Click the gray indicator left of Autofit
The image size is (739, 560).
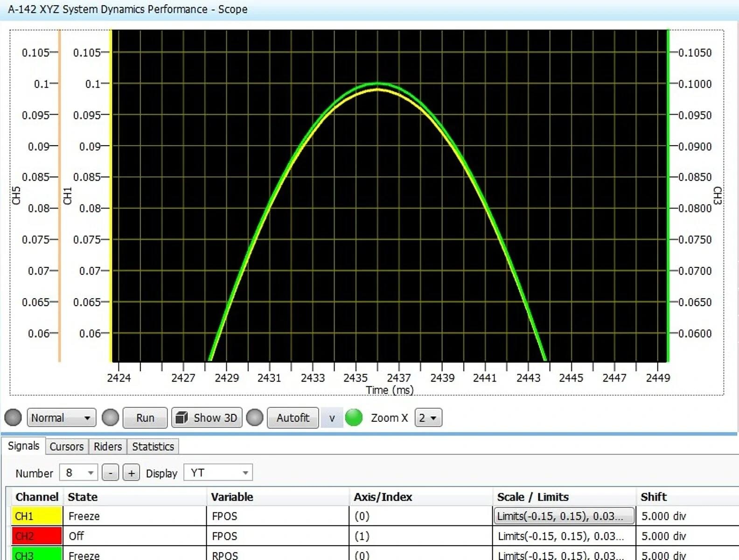255,418
